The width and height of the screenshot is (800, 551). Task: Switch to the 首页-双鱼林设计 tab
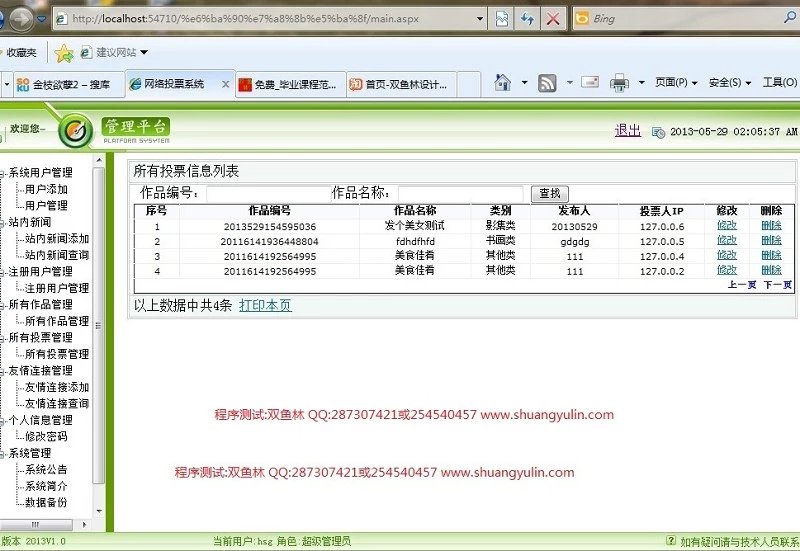[x=402, y=84]
